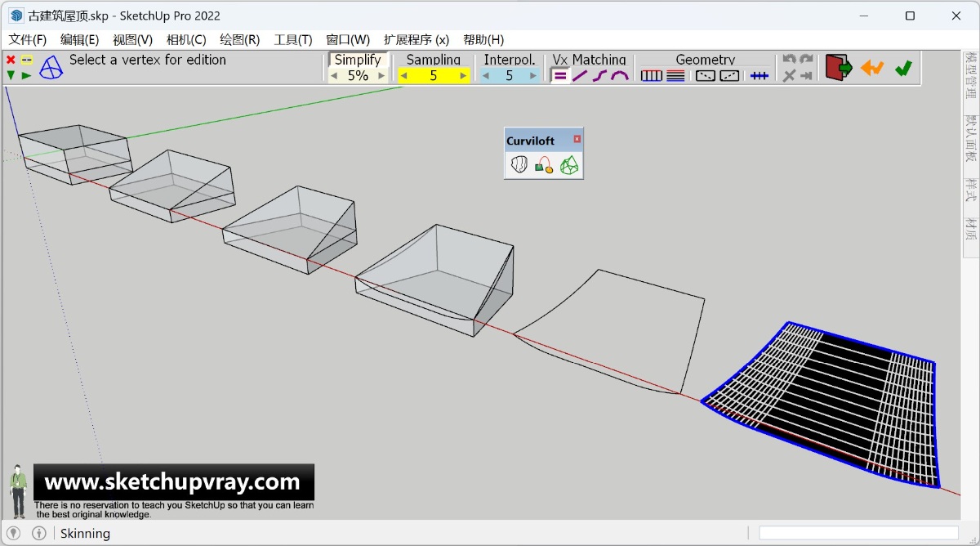Enable the straight-line Vx Matching mode
Image resolution: width=980 pixels, height=546 pixels.
click(x=577, y=75)
